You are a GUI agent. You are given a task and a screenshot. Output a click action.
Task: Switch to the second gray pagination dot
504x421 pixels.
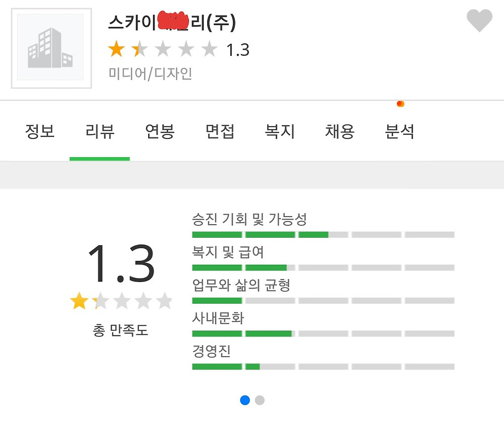(x=260, y=400)
